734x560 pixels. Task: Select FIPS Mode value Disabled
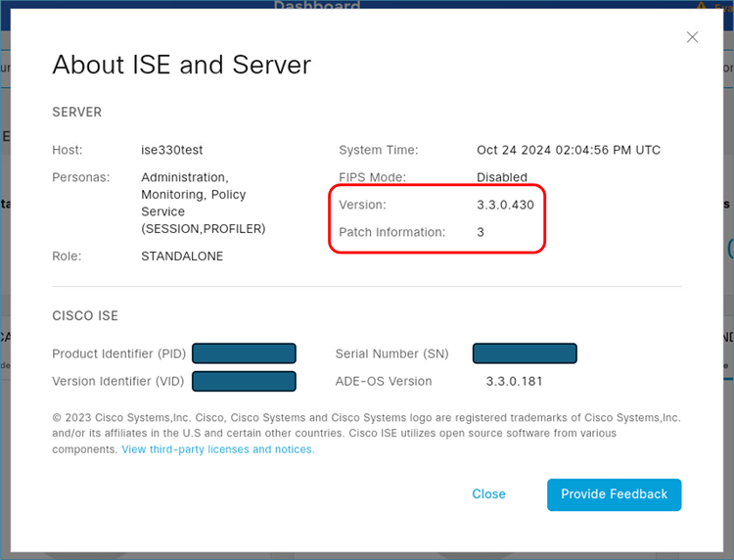coord(502,177)
